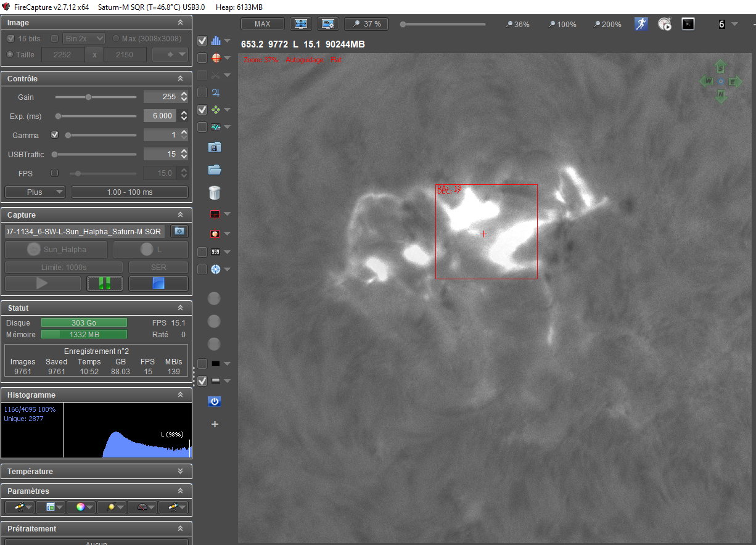The image size is (756, 545).
Task: Set zoom to 100%
Action: (562, 25)
